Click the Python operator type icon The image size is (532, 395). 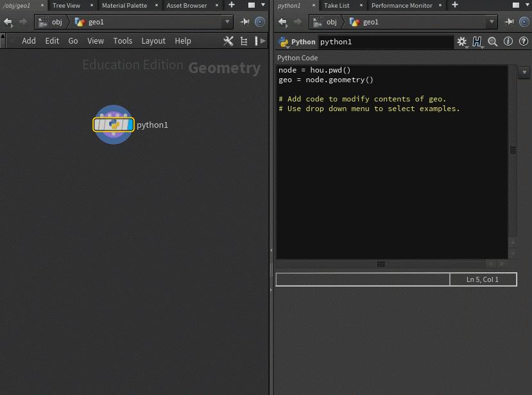283,42
